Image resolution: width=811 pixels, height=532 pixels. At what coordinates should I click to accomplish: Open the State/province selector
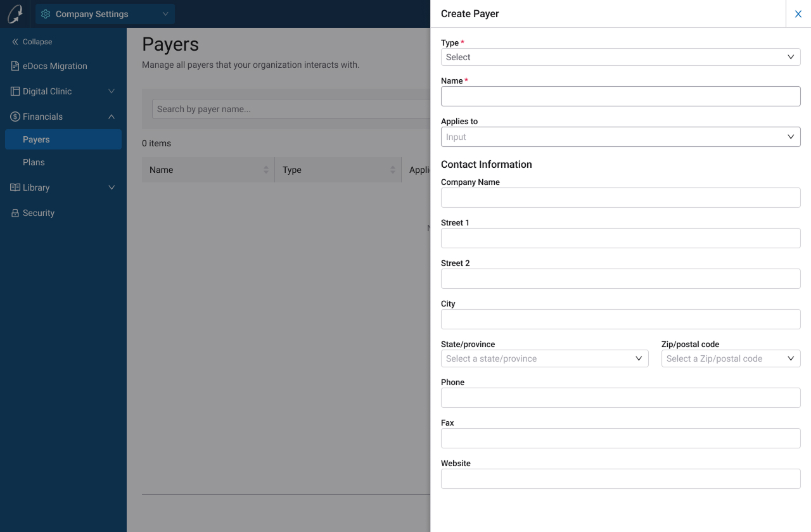[544, 358]
